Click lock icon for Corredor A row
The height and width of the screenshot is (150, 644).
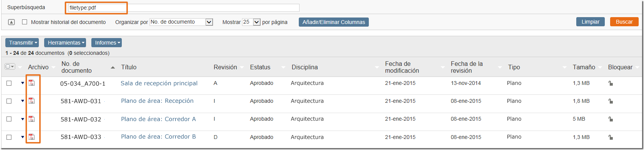point(611,119)
